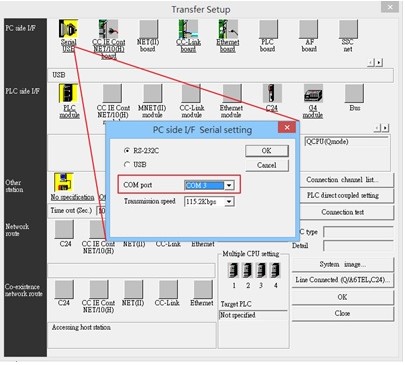405x365 pixels.
Task: Click the Time out (Sec.) input field
Action: point(101,211)
